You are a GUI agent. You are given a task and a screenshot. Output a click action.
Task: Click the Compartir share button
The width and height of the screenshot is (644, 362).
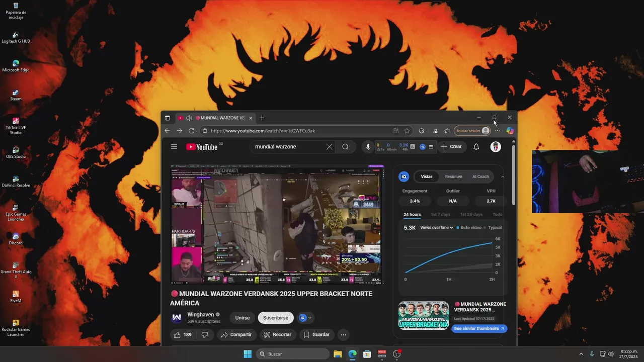[x=236, y=335]
